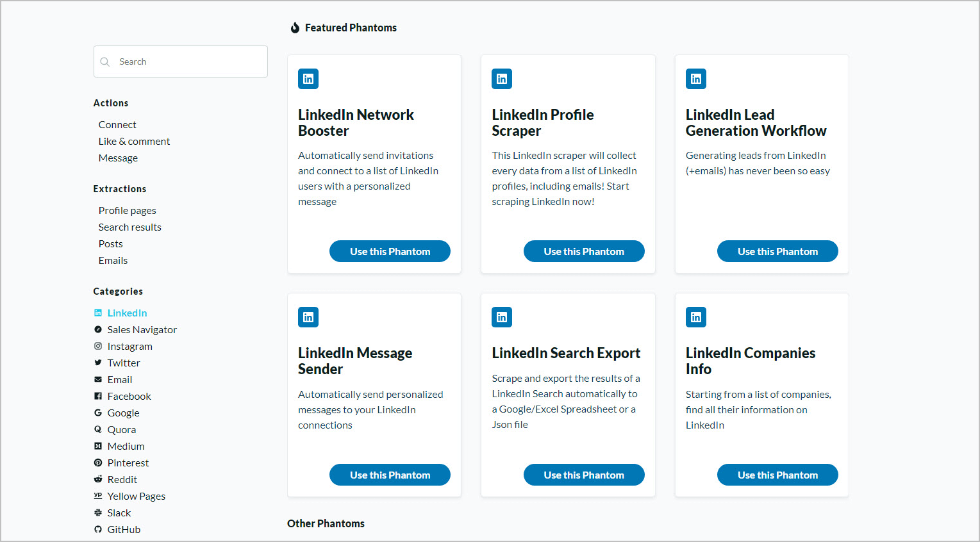Click LinkedIn logo on Network Booster card
Screen dimensions: 980x542
tap(308, 79)
